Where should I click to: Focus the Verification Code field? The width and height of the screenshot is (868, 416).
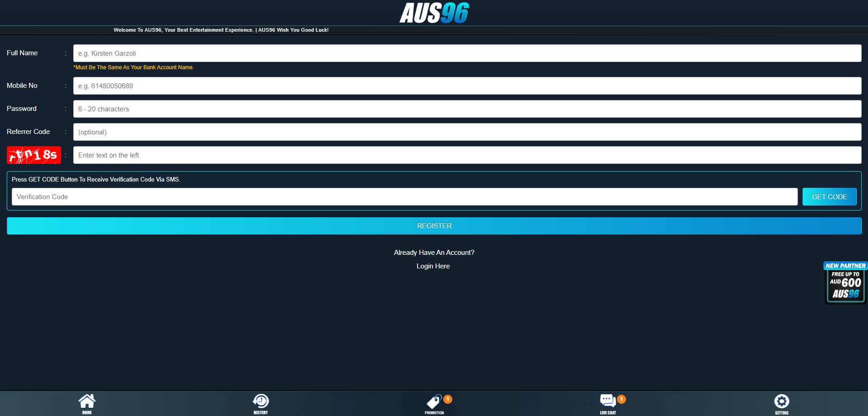tap(405, 196)
